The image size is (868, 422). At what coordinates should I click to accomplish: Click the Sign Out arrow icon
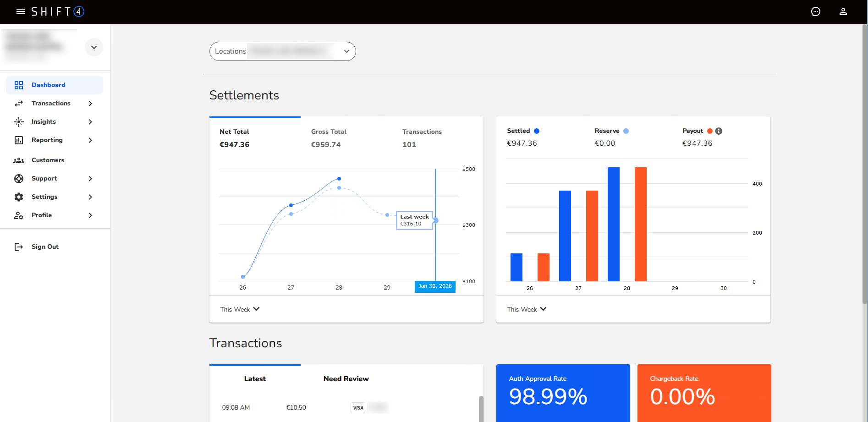coord(19,247)
